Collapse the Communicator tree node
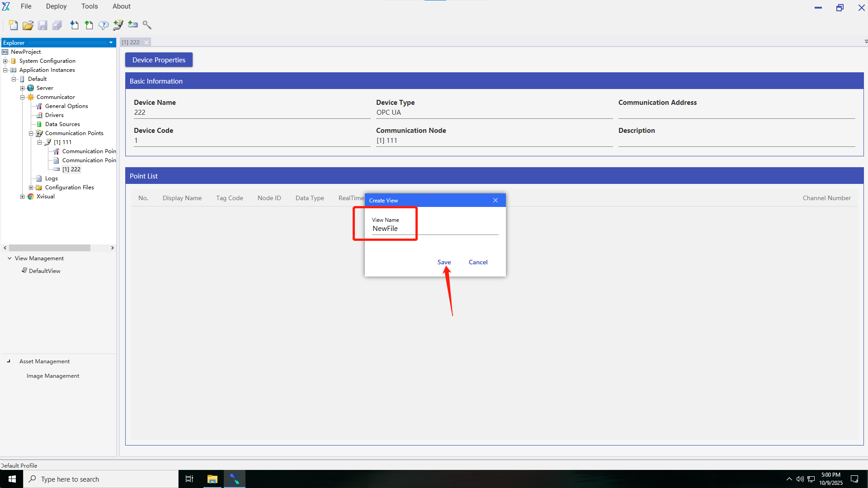The height and width of the screenshot is (488, 868). tap(22, 97)
